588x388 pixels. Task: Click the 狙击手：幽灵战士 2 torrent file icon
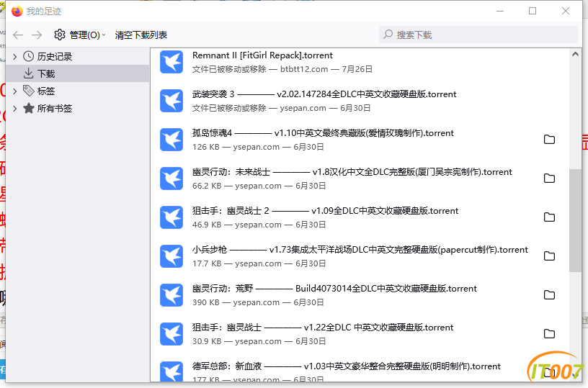click(x=171, y=217)
